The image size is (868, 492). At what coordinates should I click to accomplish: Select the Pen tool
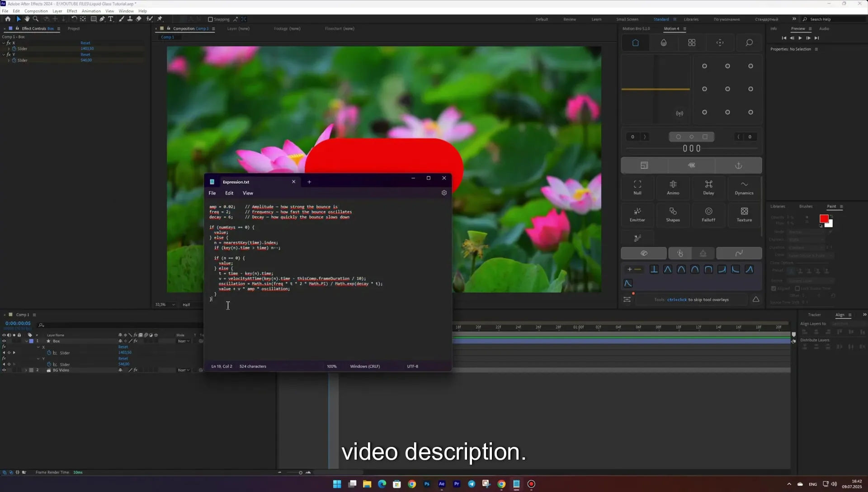(102, 19)
